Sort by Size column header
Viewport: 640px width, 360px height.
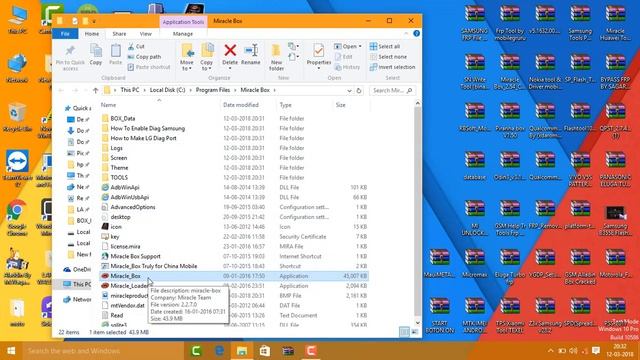click(351, 105)
